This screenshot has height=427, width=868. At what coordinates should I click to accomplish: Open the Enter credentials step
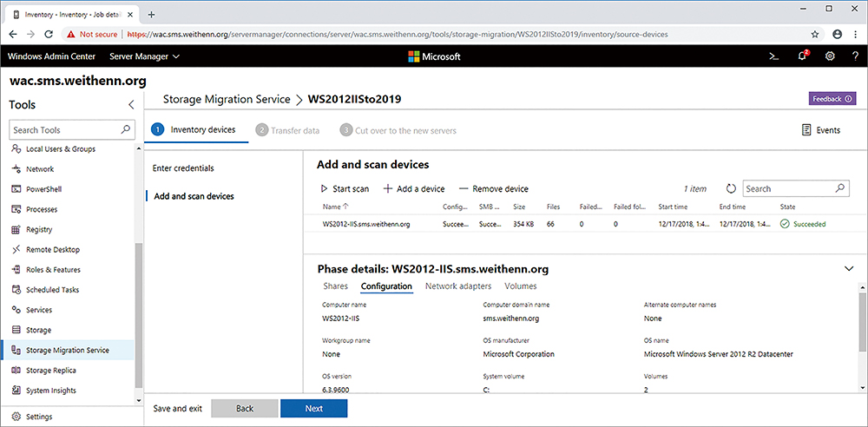tap(183, 168)
